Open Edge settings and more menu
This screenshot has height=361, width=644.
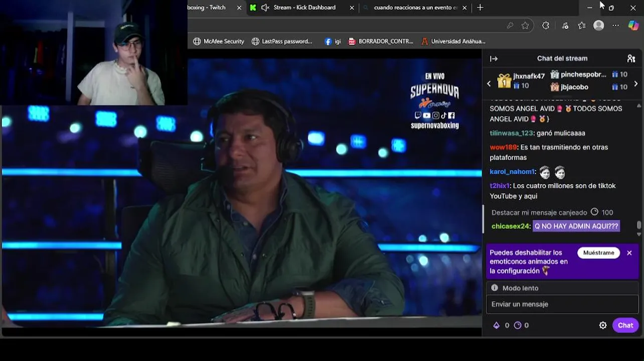pos(616,26)
